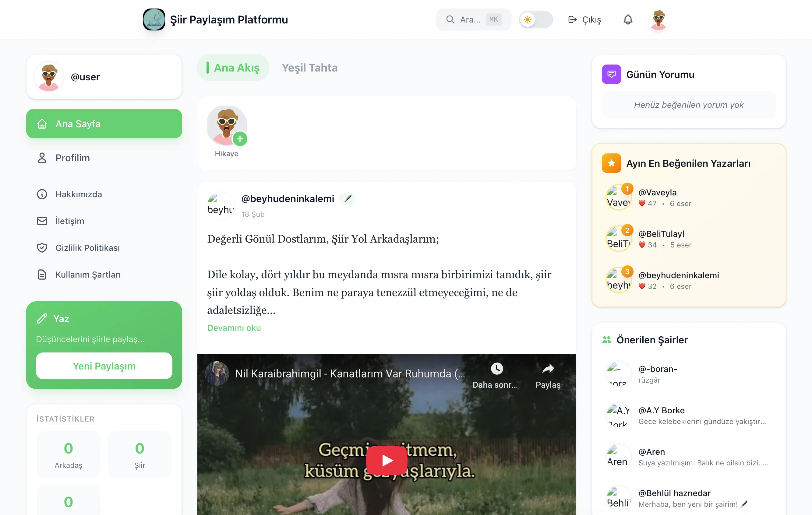Click the YouTube play button

(x=387, y=460)
